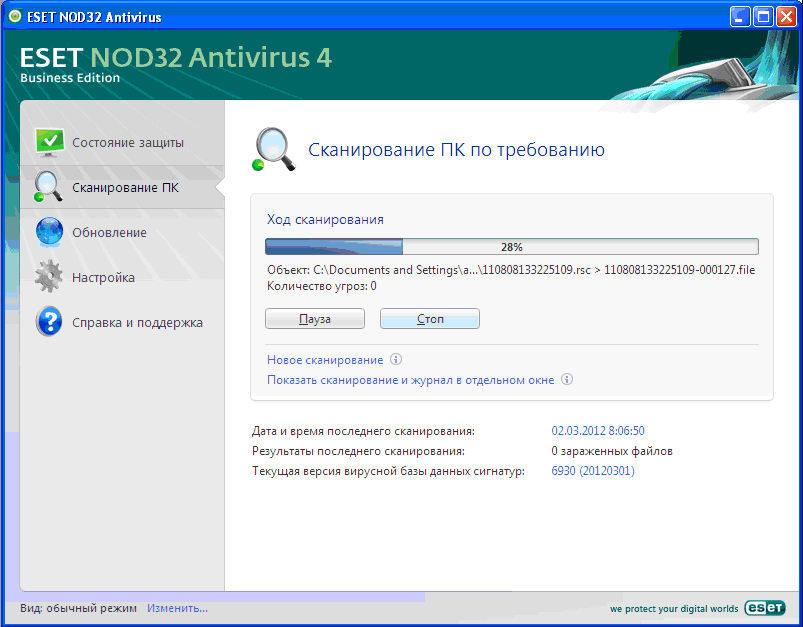The image size is (803, 627).
Task: Pause the scan with Пауза button
Action: (x=314, y=319)
